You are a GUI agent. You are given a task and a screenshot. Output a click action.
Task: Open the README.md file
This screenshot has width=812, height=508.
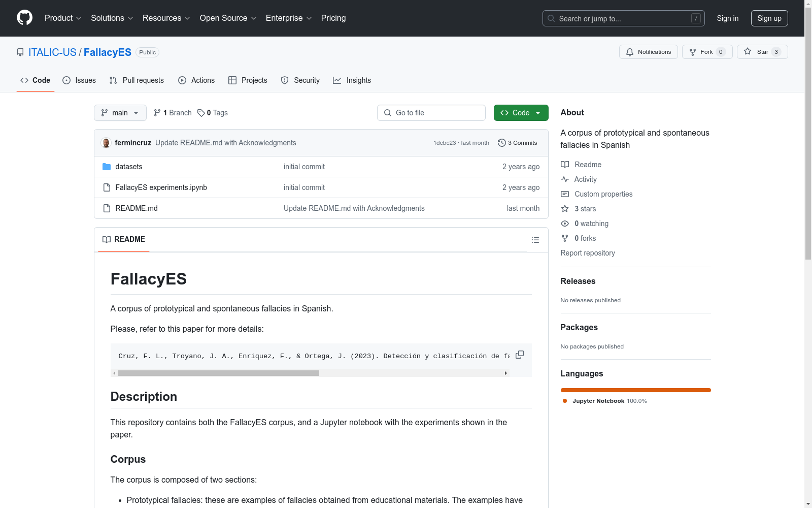pos(137,208)
